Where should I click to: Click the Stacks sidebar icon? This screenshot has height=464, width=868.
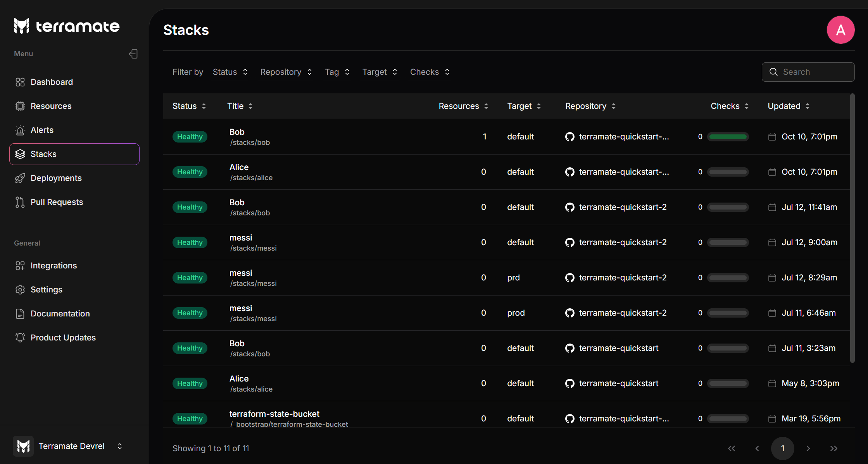(20, 154)
